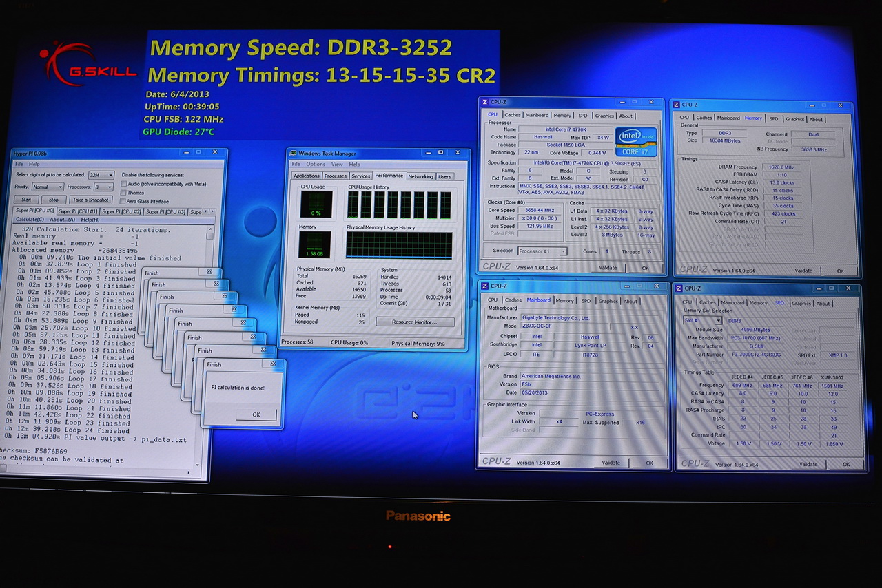Select the Super PI [CPU #2] tab

click(x=121, y=211)
